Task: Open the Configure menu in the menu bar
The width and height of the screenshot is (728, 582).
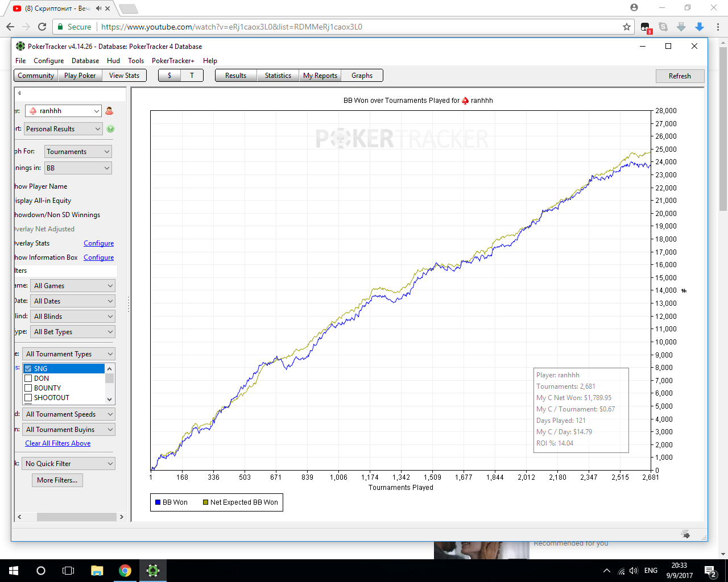Action: point(48,61)
